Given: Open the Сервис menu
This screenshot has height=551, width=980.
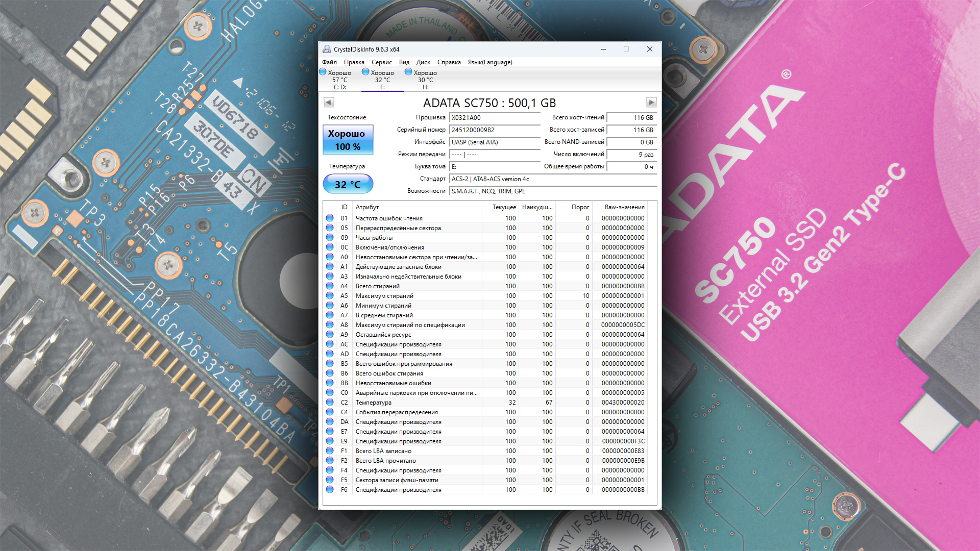Looking at the screenshot, I should pos(381,62).
